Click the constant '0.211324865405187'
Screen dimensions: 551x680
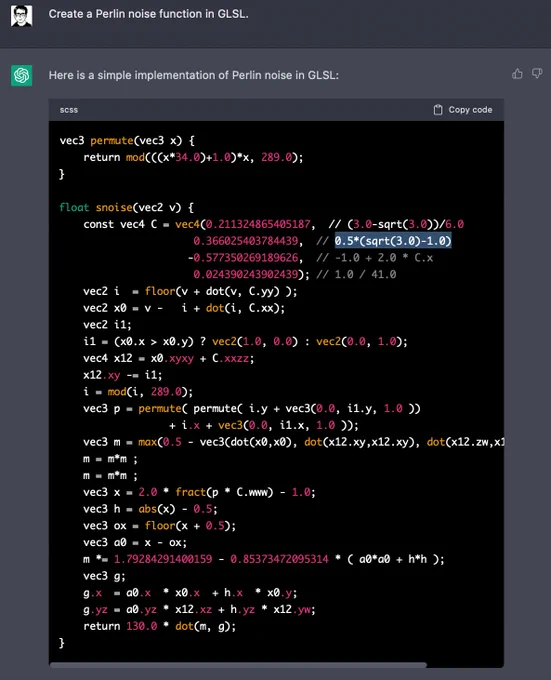tap(258, 224)
